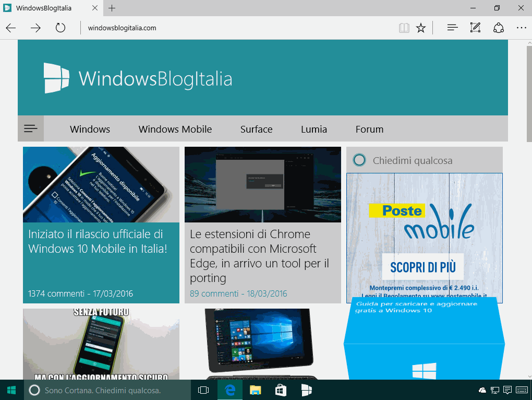
Task: Click the scrollbar down arrow
Action: pos(529,376)
